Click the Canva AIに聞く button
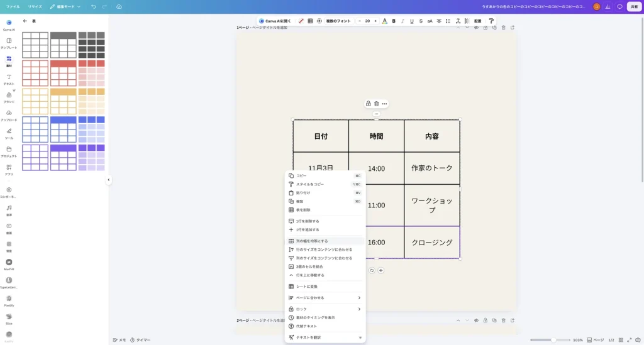Image resolution: width=644 pixels, height=345 pixels. [x=275, y=21]
